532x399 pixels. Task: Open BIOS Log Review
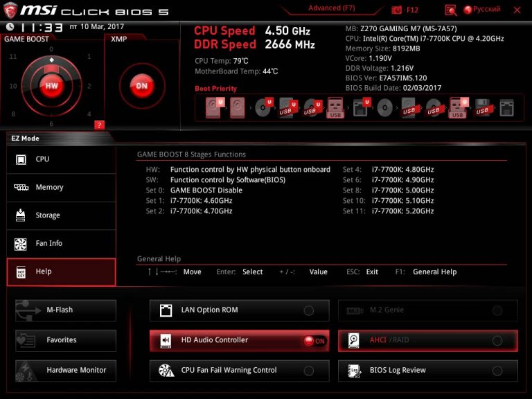[428, 371]
